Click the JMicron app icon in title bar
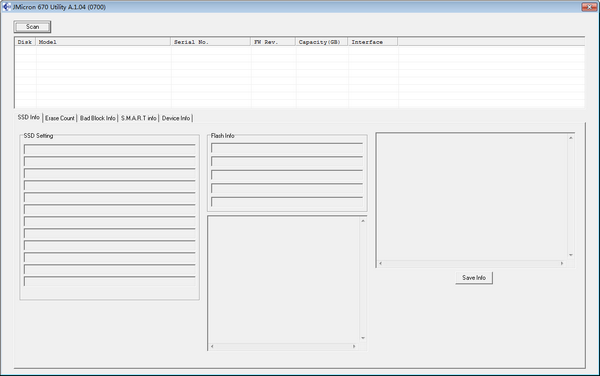The height and width of the screenshot is (376, 600). (6, 7)
